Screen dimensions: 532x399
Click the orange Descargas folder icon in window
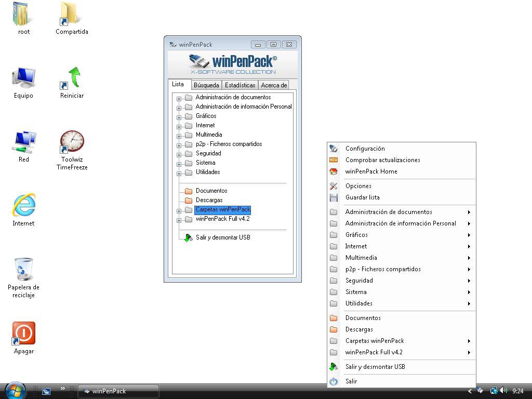(x=189, y=200)
